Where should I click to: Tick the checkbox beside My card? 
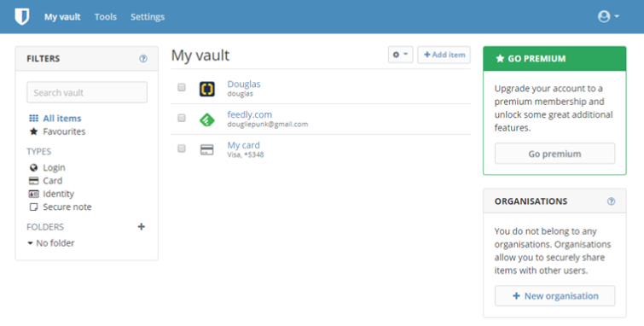pos(182,148)
